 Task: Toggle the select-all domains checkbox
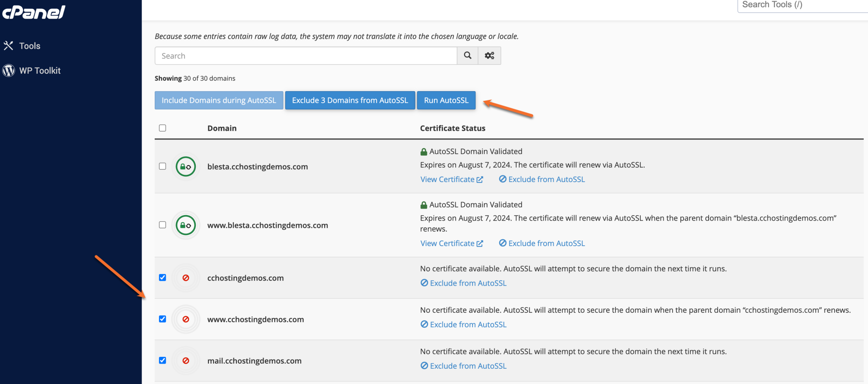point(162,128)
